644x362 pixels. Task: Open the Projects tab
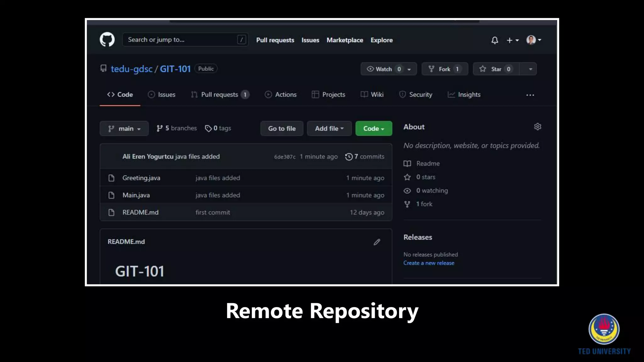pyautogui.click(x=328, y=95)
